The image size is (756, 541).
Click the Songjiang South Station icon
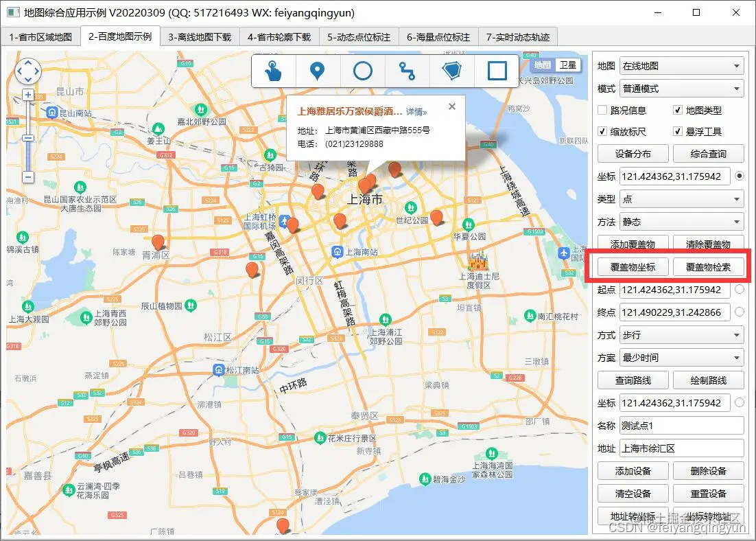click(x=218, y=369)
